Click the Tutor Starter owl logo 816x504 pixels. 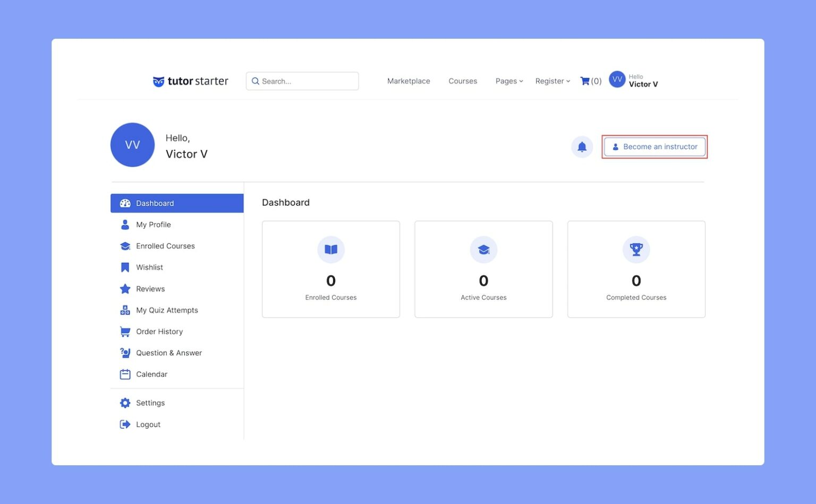[158, 81]
